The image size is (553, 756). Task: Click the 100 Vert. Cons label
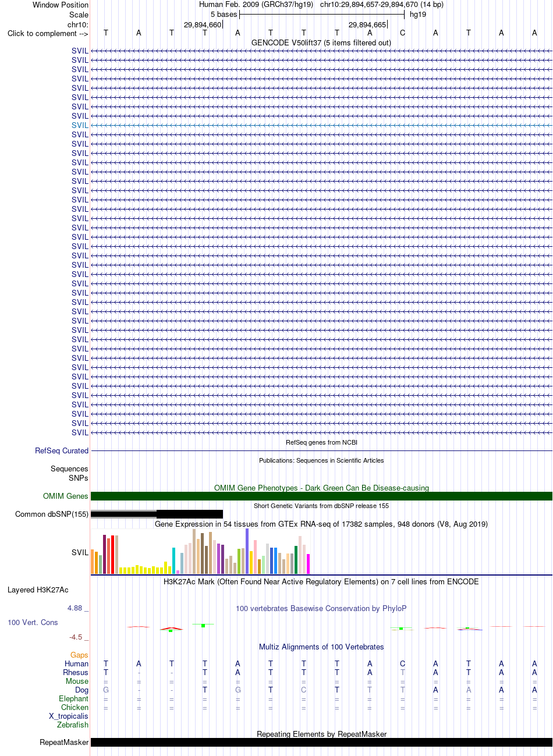tap(33, 622)
